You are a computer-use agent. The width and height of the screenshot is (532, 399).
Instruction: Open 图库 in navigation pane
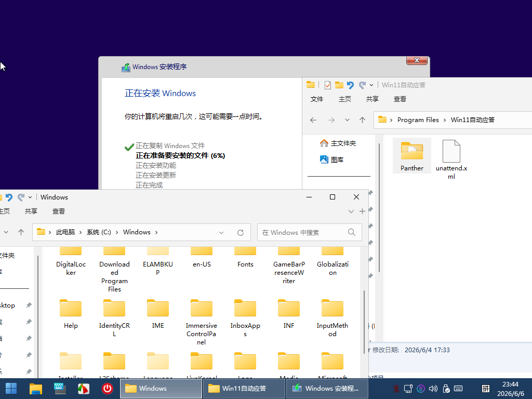tap(332, 159)
